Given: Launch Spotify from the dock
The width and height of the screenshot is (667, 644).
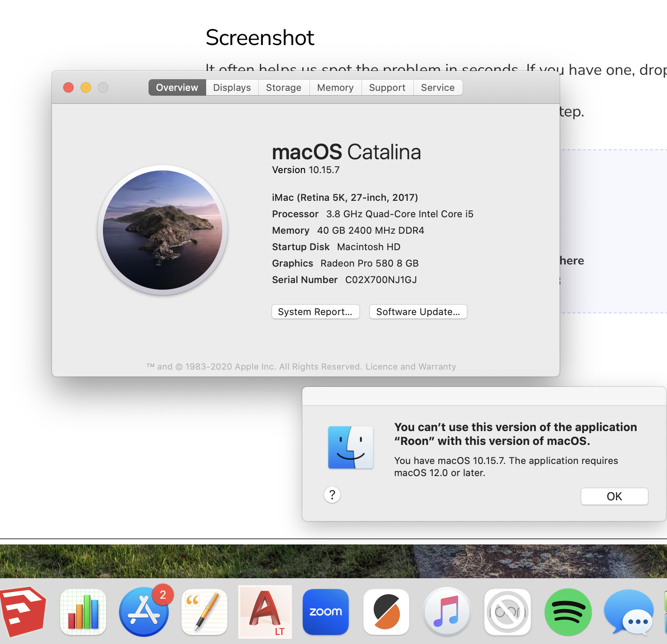Looking at the screenshot, I should point(568,612).
